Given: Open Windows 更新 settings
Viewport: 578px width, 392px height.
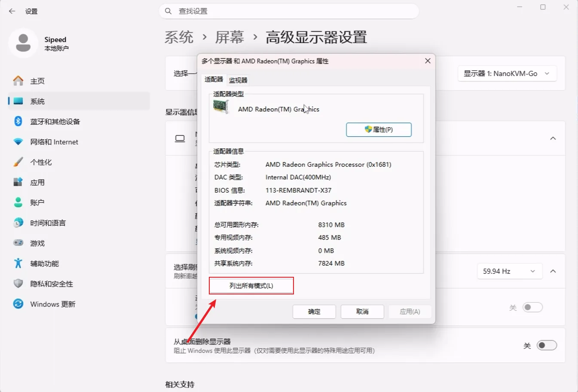Looking at the screenshot, I should pos(79,304).
